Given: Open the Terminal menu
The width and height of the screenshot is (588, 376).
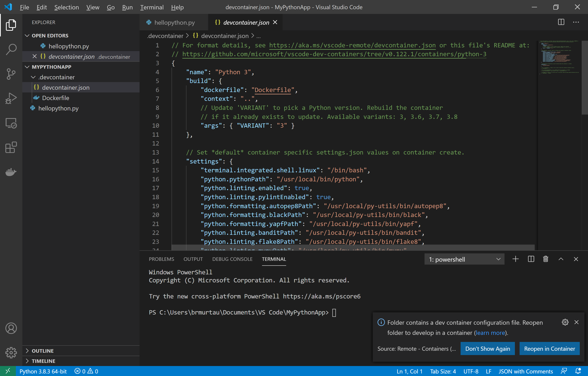Looking at the screenshot, I should [152, 7].
